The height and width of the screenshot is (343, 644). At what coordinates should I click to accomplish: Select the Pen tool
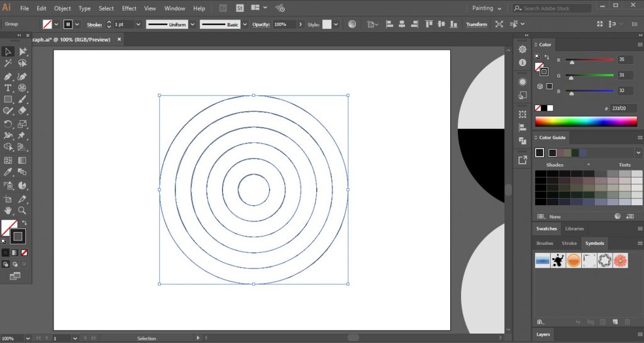(x=8, y=76)
